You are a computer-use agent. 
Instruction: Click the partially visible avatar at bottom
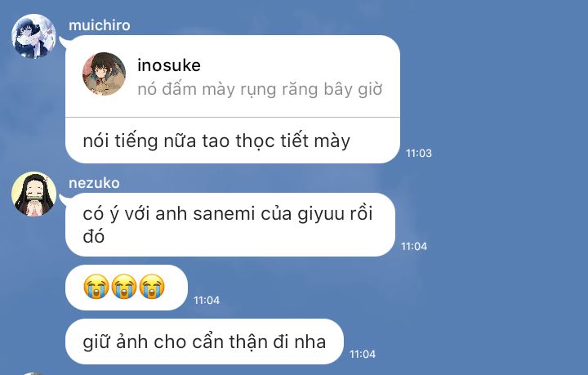point(33,373)
